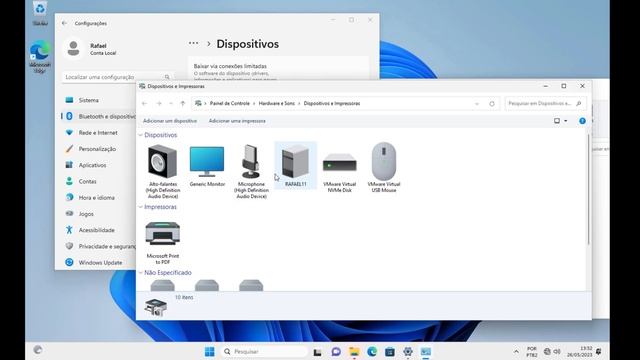Click Hardware e Sons in address path
This screenshot has height=360, width=640.
pyautogui.click(x=276, y=104)
